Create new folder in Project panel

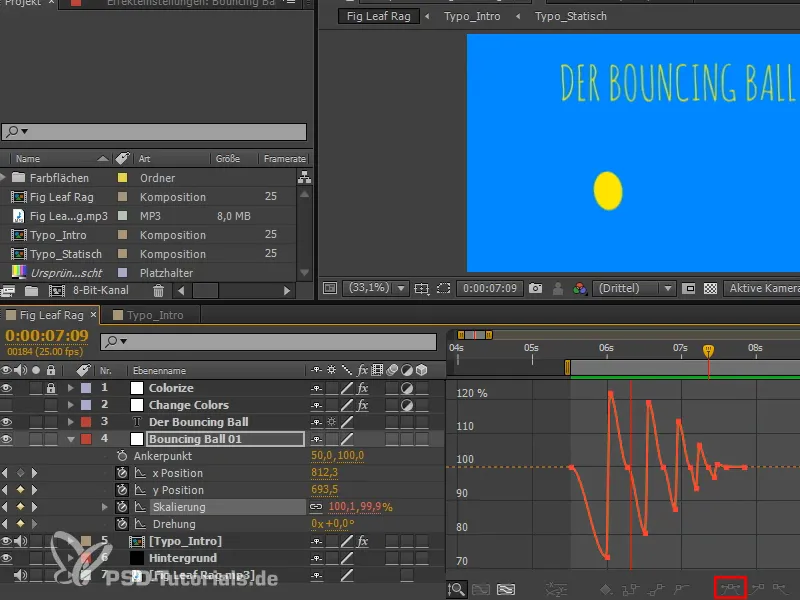point(32,291)
